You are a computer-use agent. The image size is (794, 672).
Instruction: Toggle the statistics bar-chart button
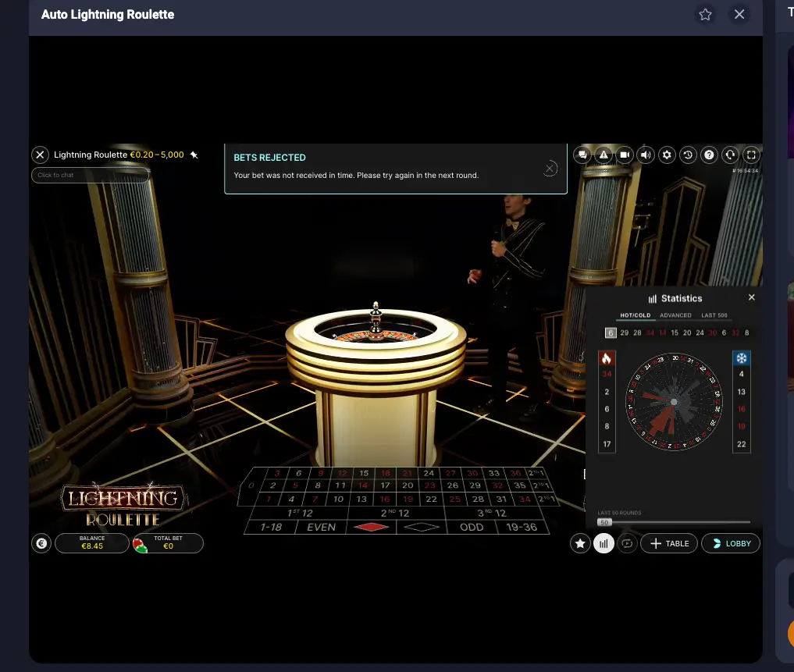click(x=604, y=543)
